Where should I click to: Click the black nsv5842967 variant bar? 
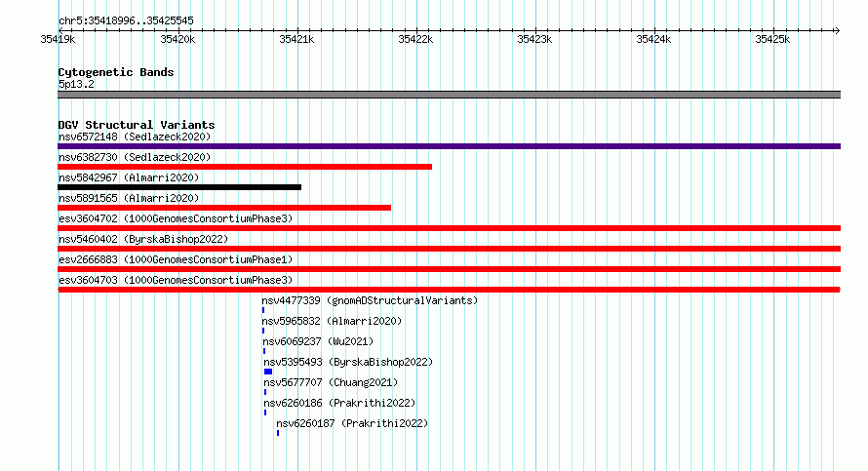click(x=179, y=187)
